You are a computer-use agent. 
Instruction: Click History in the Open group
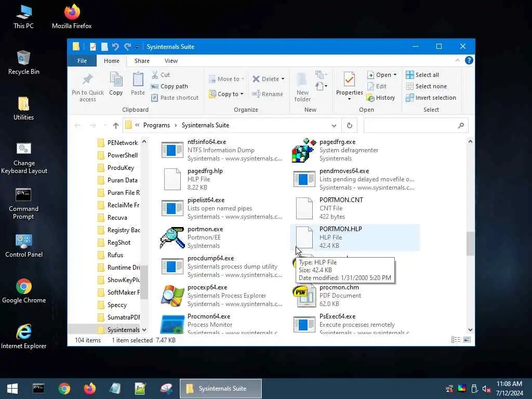[x=381, y=98]
